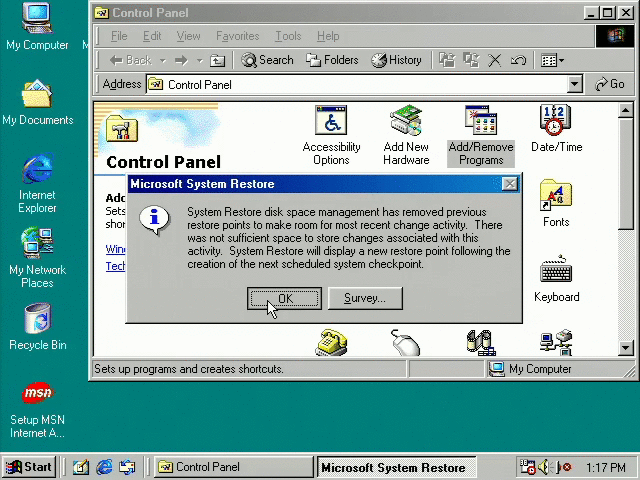Viewport: 640px width, 480px height.
Task: Open the Help menu
Action: pos(328,36)
